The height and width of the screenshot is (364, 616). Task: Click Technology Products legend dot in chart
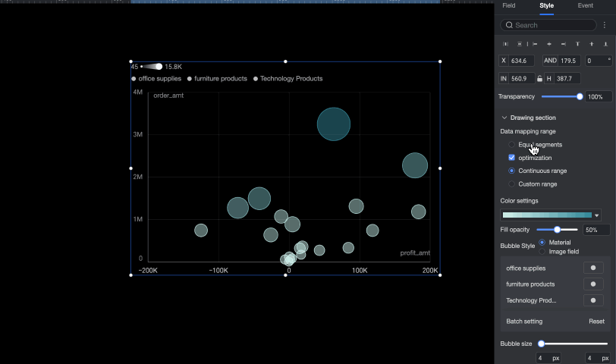[256, 79]
